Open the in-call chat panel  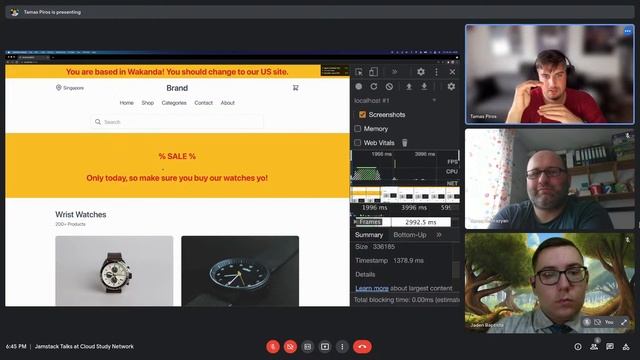pyautogui.click(x=610, y=347)
